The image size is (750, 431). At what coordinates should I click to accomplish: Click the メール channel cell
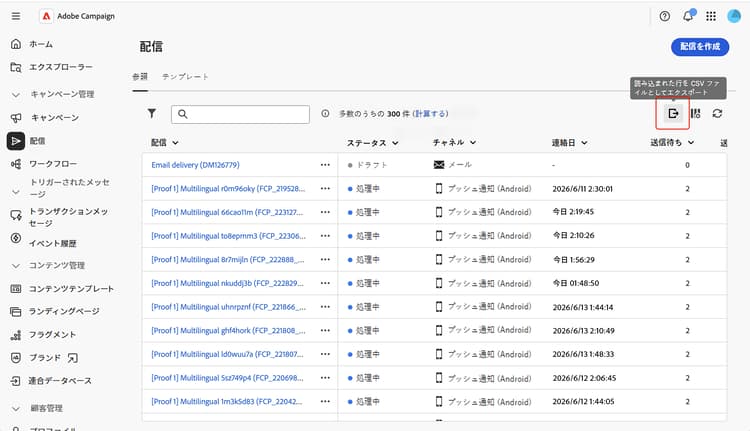coord(452,165)
